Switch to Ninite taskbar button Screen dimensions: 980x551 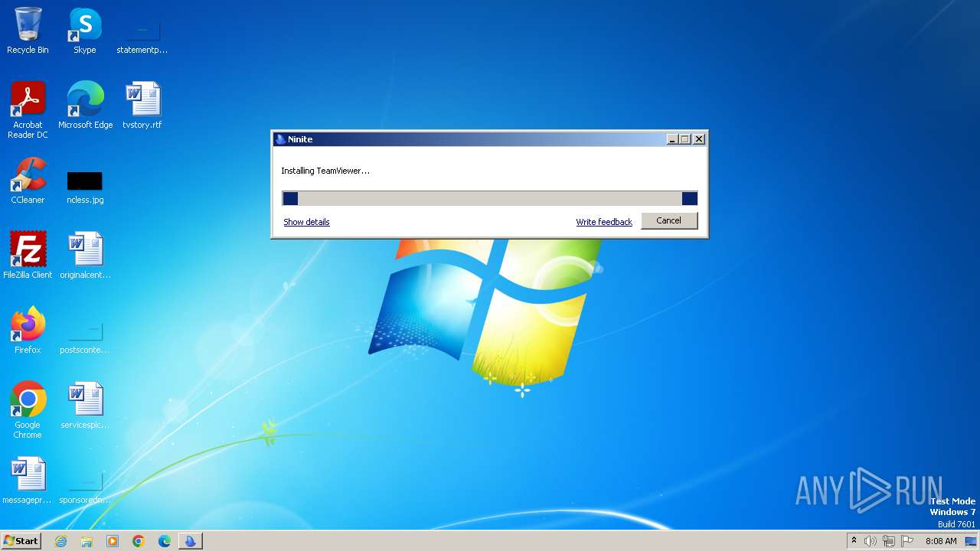(x=191, y=541)
